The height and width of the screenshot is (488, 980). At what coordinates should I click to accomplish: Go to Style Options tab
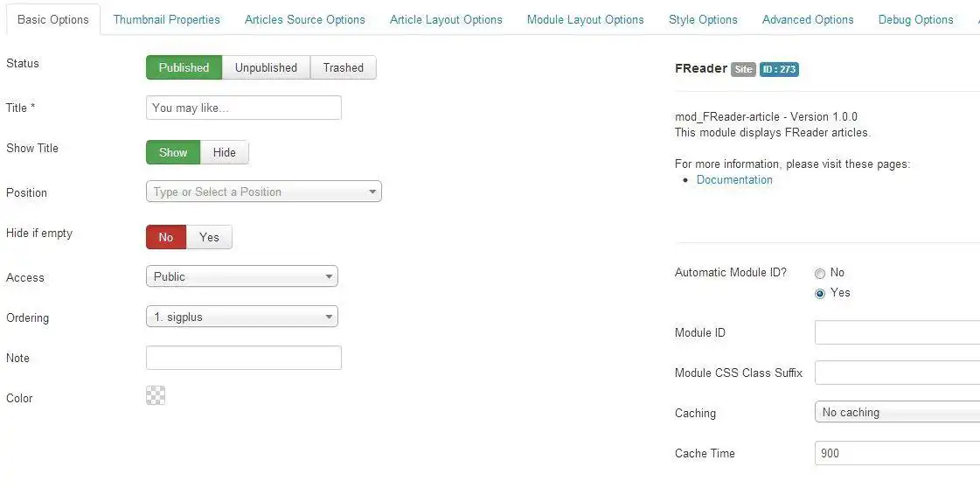point(703,20)
